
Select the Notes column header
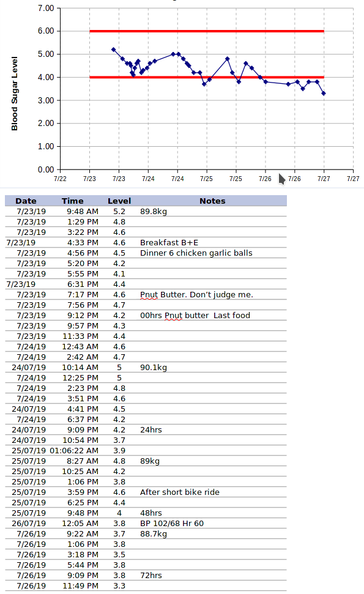tap(212, 201)
